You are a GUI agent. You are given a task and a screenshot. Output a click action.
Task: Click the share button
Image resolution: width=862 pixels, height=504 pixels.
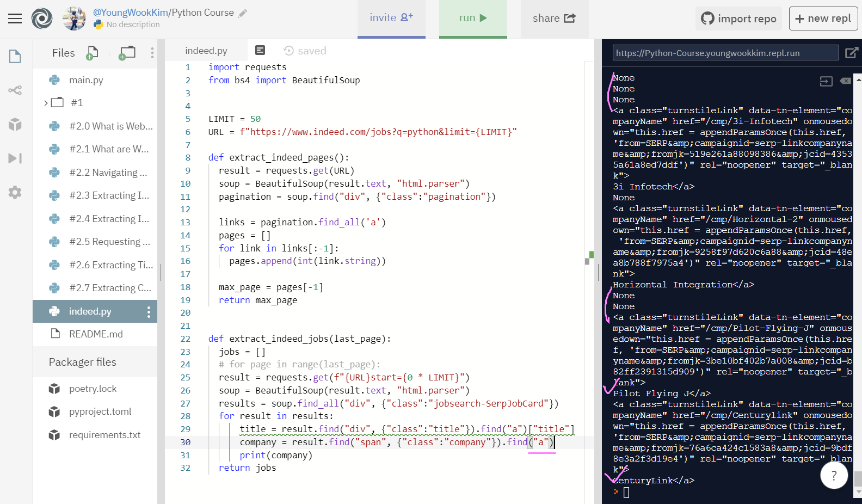(x=554, y=18)
